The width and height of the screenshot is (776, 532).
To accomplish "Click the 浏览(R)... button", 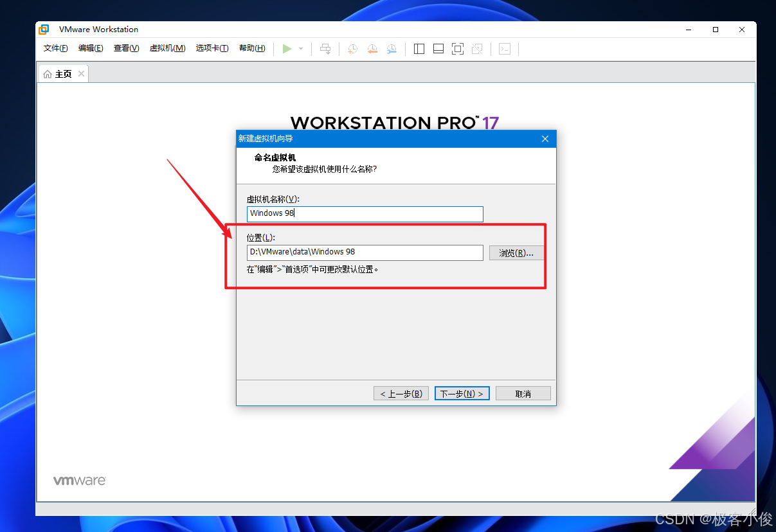I will [516, 253].
